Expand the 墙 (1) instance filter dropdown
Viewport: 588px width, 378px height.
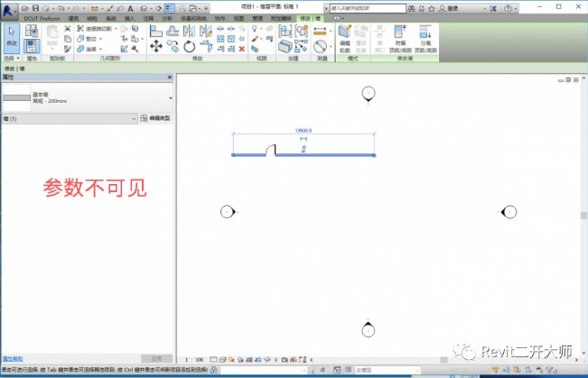click(70, 119)
